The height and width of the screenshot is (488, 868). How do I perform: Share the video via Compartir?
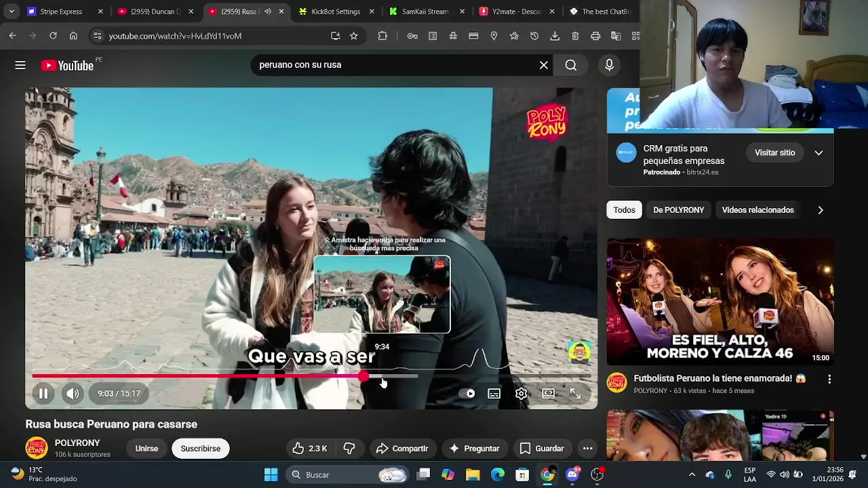402,449
